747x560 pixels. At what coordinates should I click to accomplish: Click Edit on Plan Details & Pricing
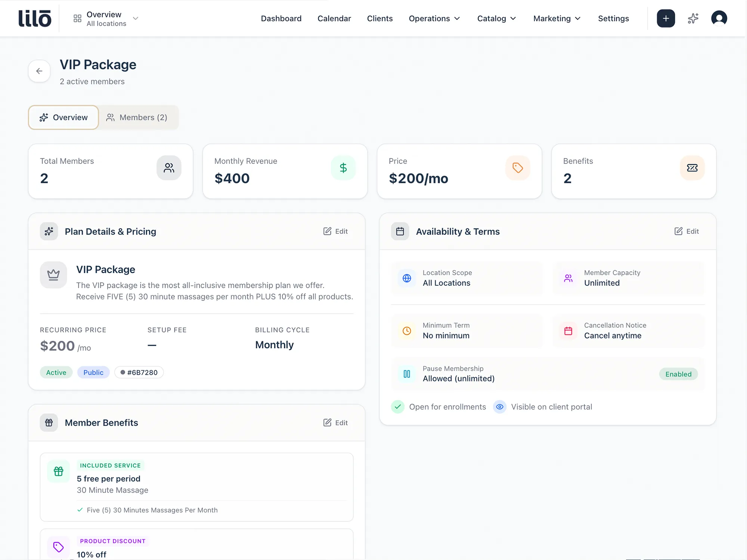pyautogui.click(x=335, y=231)
